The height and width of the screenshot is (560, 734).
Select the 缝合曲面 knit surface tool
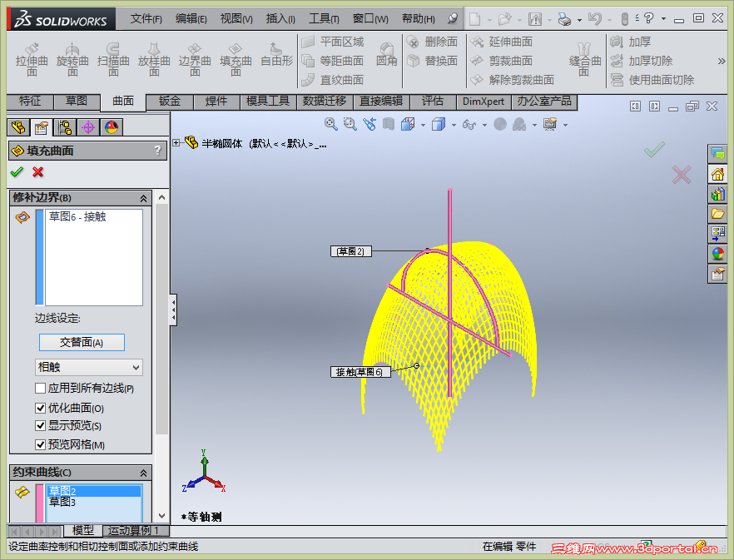[x=584, y=60]
